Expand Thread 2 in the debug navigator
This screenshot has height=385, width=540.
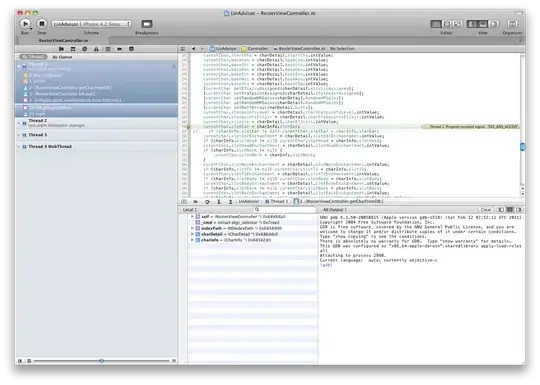coord(19,123)
